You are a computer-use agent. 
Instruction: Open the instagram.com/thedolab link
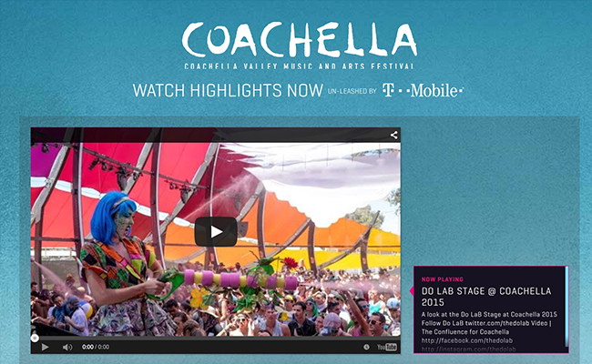468,349
